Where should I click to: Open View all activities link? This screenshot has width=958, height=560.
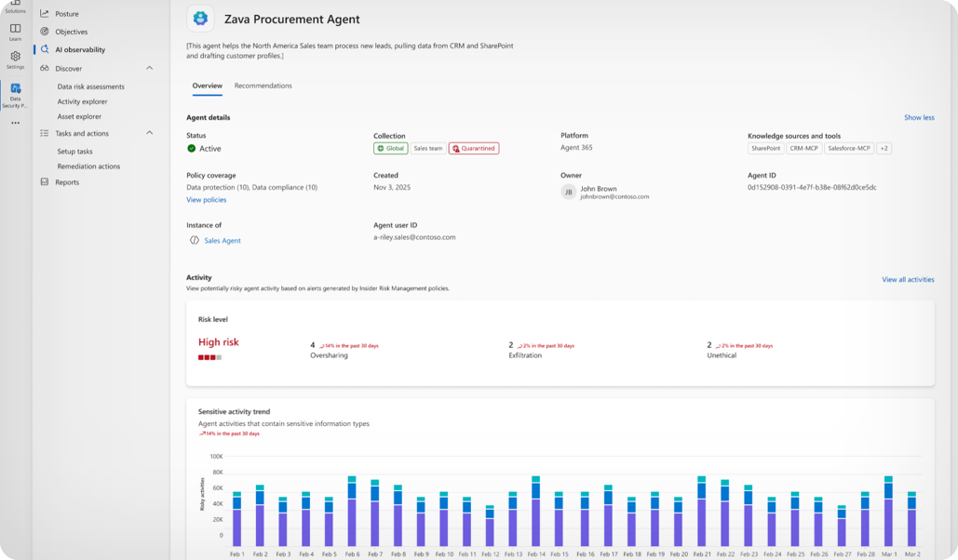coord(907,279)
